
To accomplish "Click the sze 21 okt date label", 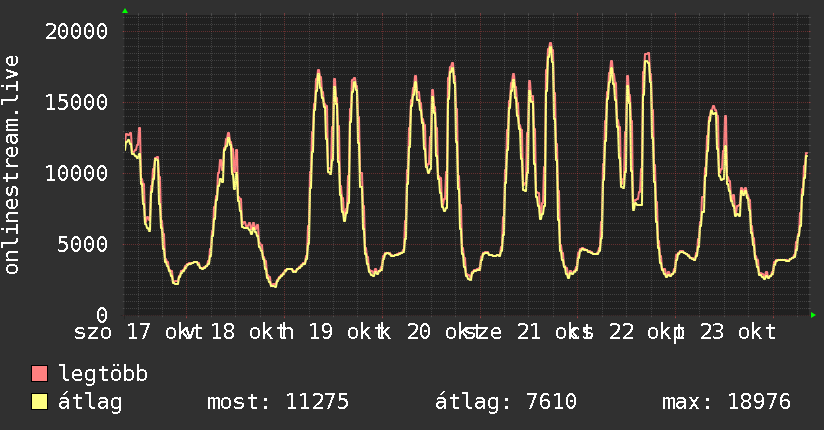I will pos(530,332).
